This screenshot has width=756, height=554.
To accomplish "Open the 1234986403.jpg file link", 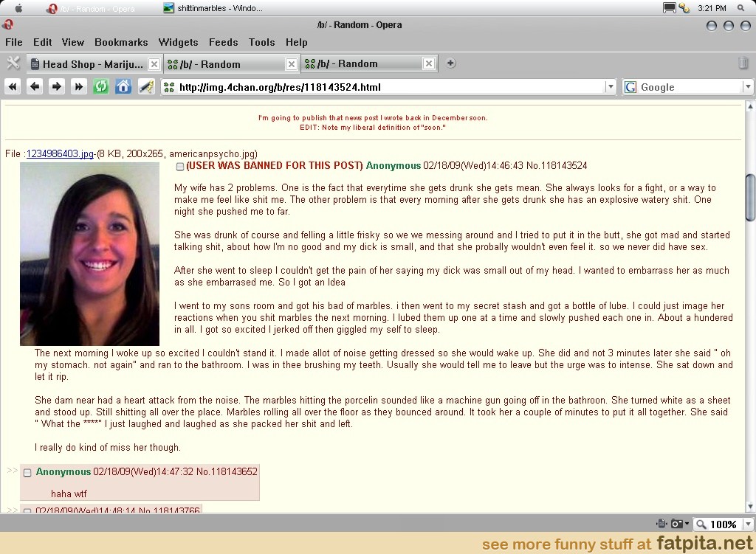I will click(60, 154).
